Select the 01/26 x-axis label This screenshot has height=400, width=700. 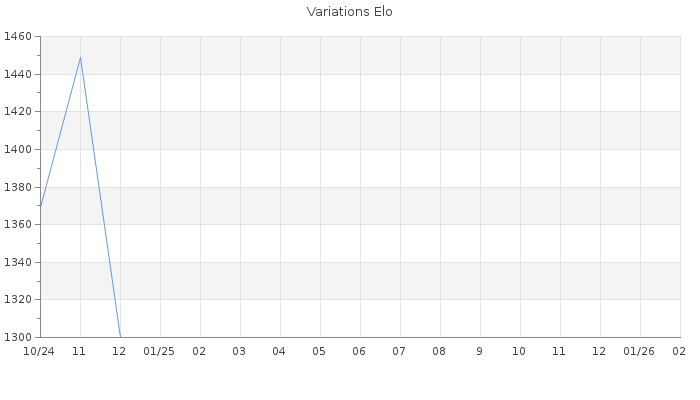point(639,352)
